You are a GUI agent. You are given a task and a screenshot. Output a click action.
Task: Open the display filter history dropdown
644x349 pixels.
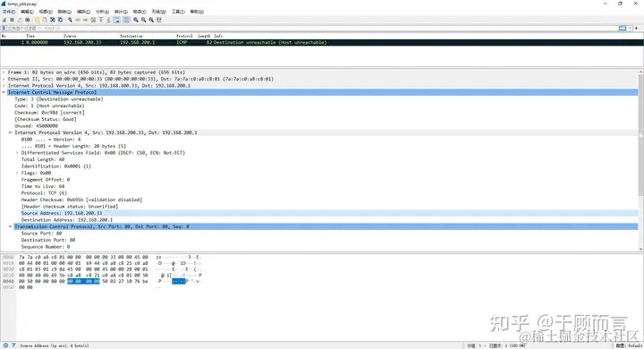click(x=630, y=28)
